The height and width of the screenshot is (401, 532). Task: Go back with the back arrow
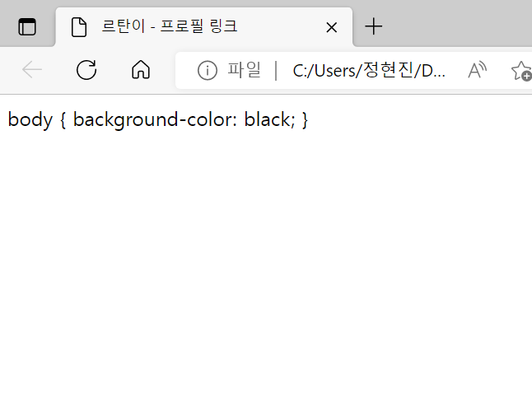32,69
